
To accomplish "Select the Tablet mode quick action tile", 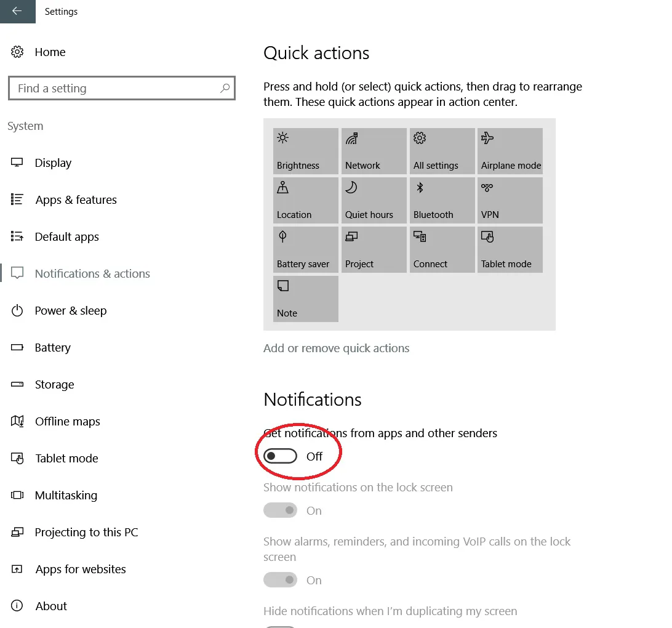I will pos(510,249).
